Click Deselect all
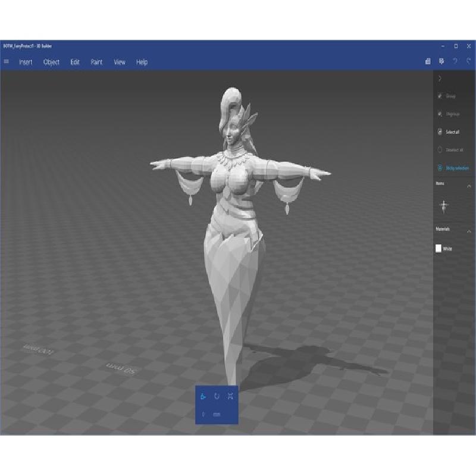This screenshot has width=476, height=476. point(450,150)
